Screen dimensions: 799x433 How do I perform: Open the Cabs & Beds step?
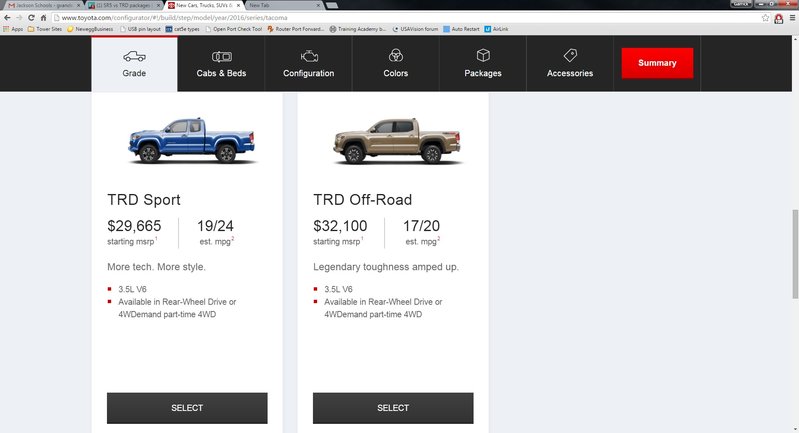coord(221,64)
